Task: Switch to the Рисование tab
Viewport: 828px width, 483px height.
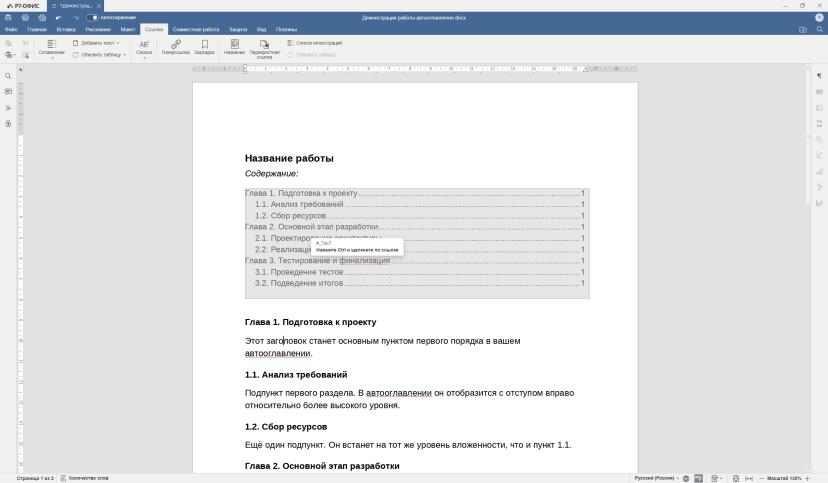Action: point(98,30)
